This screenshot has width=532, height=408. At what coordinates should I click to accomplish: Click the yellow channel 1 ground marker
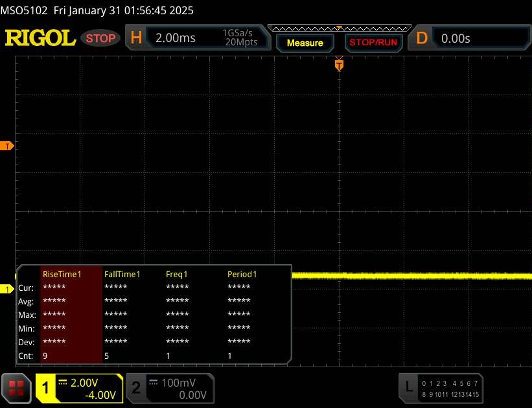(6, 289)
